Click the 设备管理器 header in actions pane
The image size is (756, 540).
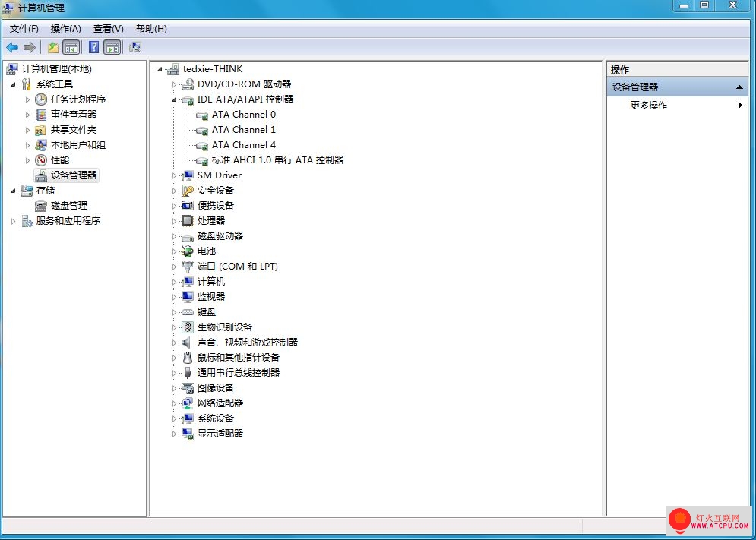(678, 88)
